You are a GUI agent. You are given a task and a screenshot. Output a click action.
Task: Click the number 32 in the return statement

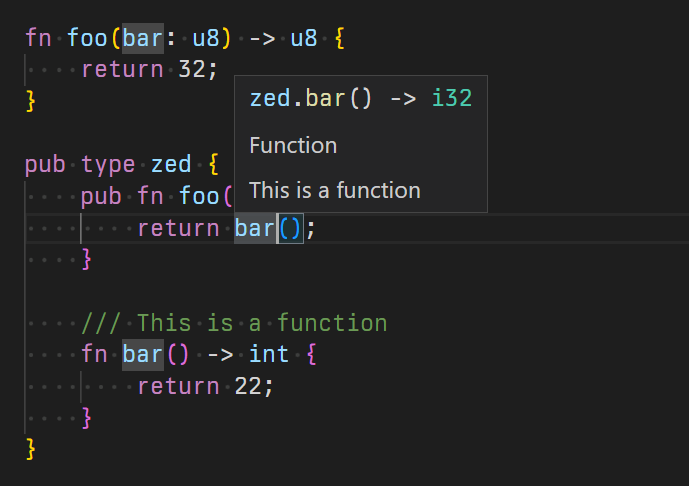(x=190, y=70)
